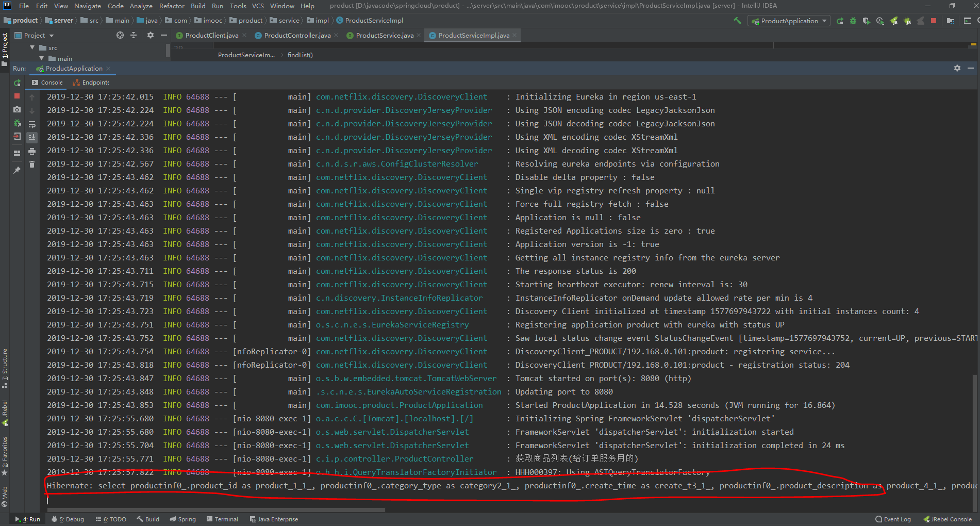This screenshot has height=526, width=980.
Task: Open the Analyze menu
Action: [141, 6]
